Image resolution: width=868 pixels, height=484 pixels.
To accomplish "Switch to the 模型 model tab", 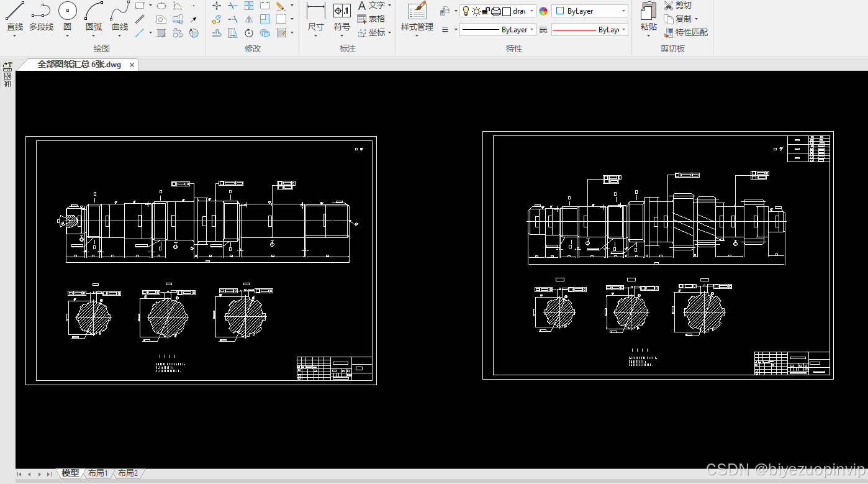I will 70,473.
